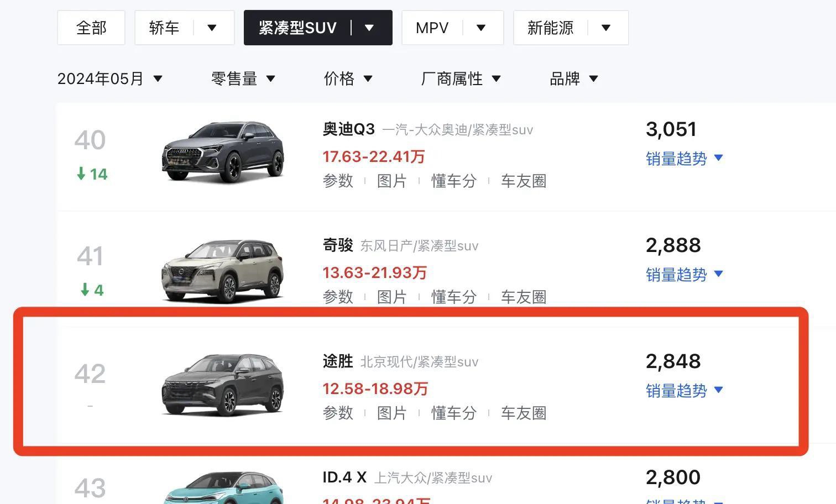
Task: Open the 厂商属性 filter
Action: (x=461, y=78)
